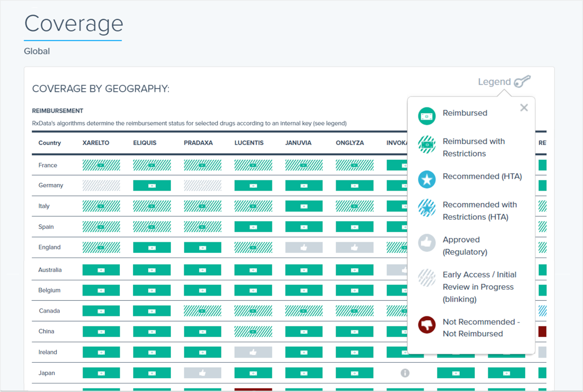Select Australia XARELTO reimbursed cell
The width and height of the screenshot is (583, 392).
101,270
